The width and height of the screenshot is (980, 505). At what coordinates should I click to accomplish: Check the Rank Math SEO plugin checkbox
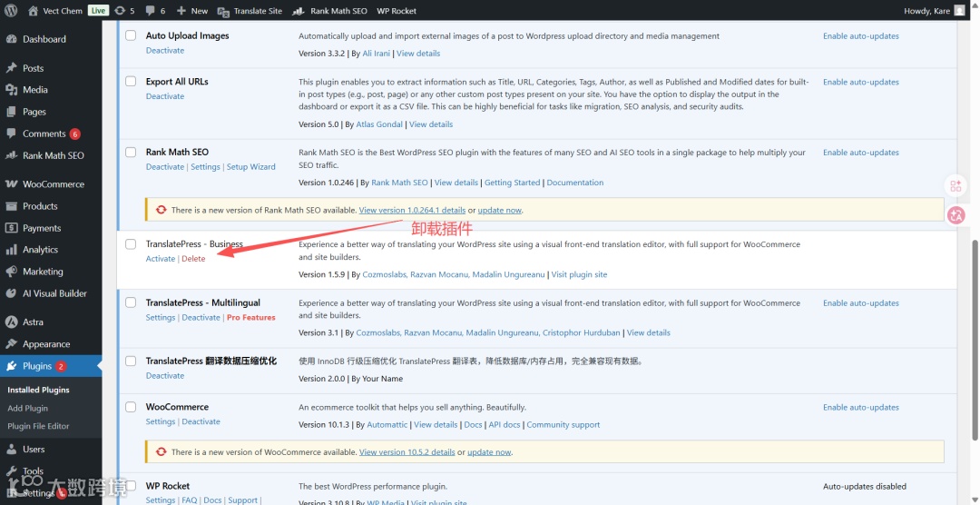pyautogui.click(x=131, y=152)
